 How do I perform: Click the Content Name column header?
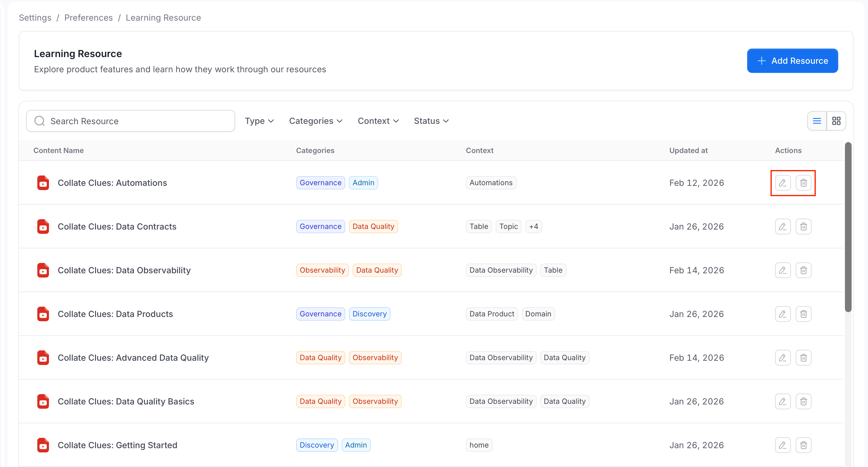pyautogui.click(x=59, y=150)
